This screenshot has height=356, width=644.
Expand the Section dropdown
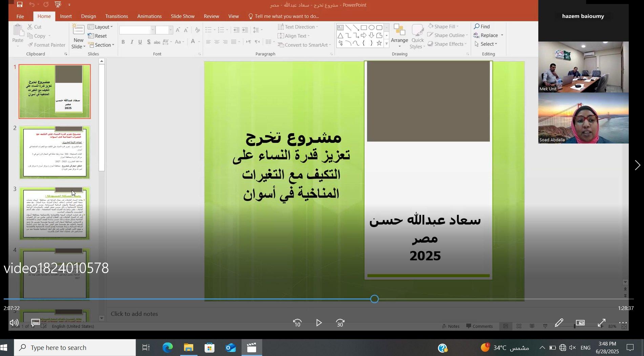[101, 45]
